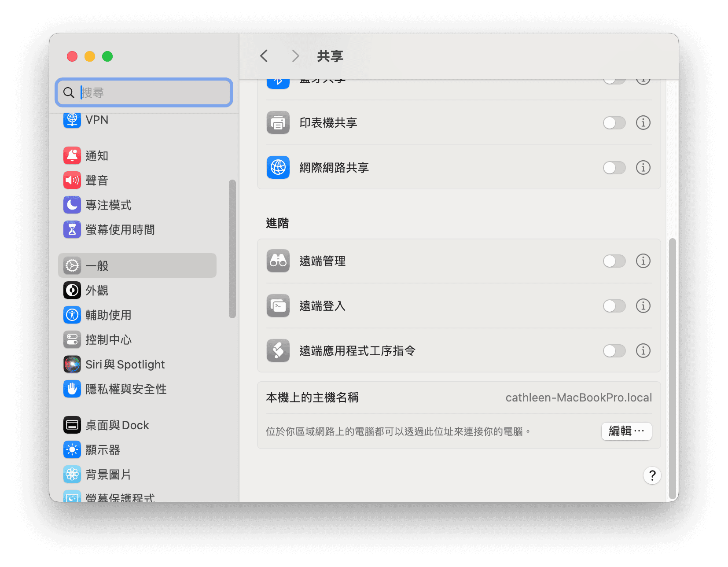The width and height of the screenshot is (728, 567).
Task: Click the 聲音 speaker icon
Action: pyautogui.click(x=72, y=180)
